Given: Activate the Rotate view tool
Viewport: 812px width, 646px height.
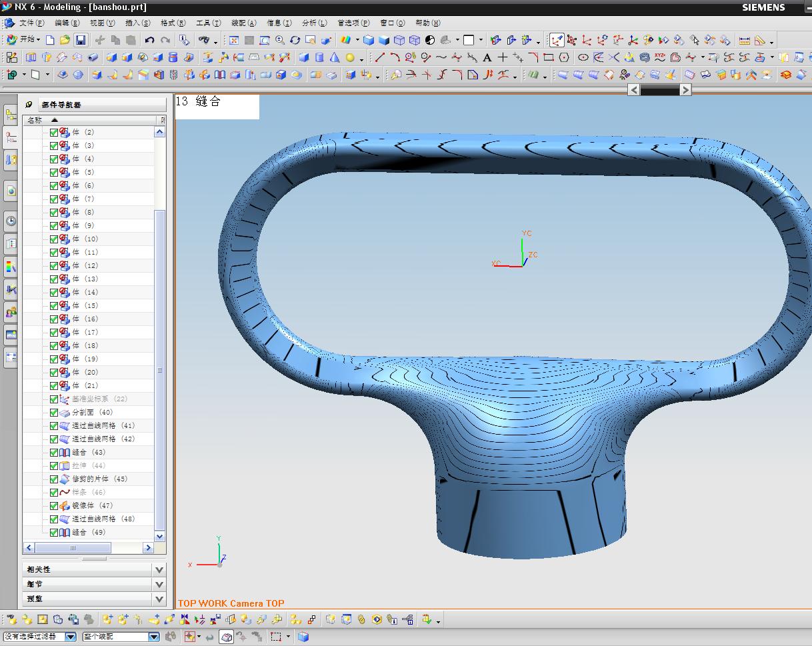Looking at the screenshot, I should (x=295, y=40).
